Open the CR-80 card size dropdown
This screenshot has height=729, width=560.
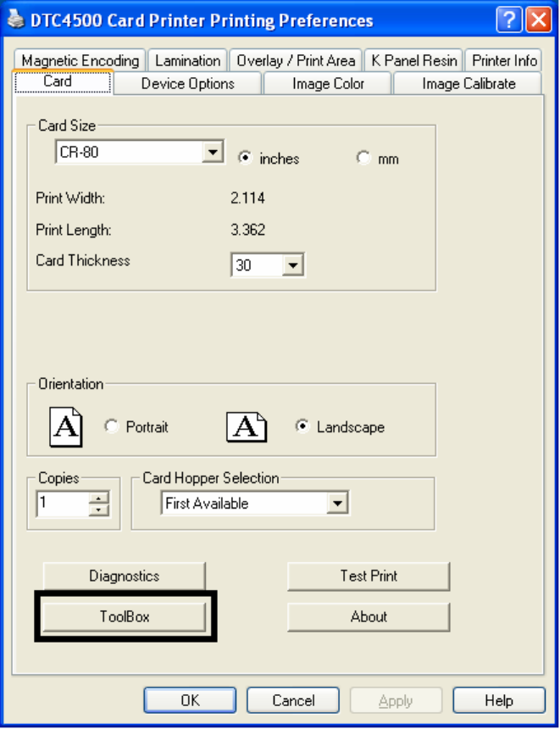click(213, 152)
